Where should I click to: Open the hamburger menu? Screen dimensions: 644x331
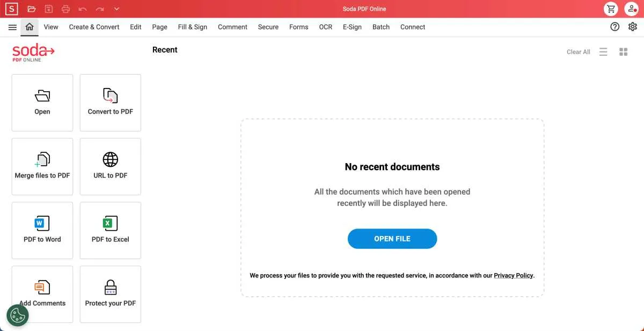pyautogui.click(x=12, y=27)
